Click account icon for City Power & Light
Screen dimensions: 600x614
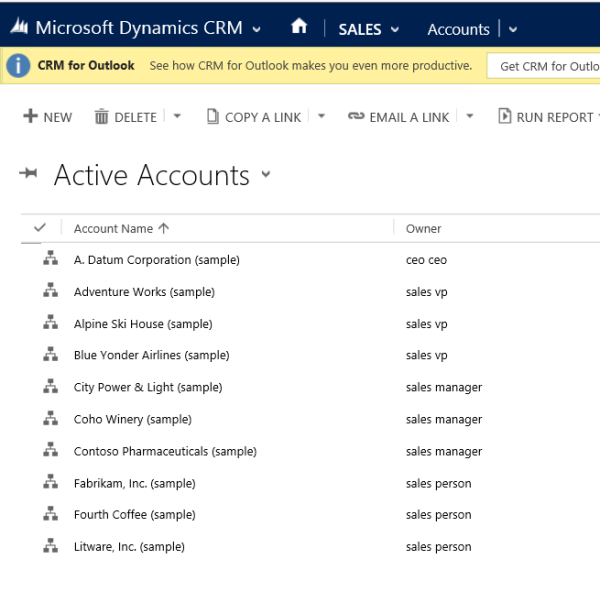51,386
